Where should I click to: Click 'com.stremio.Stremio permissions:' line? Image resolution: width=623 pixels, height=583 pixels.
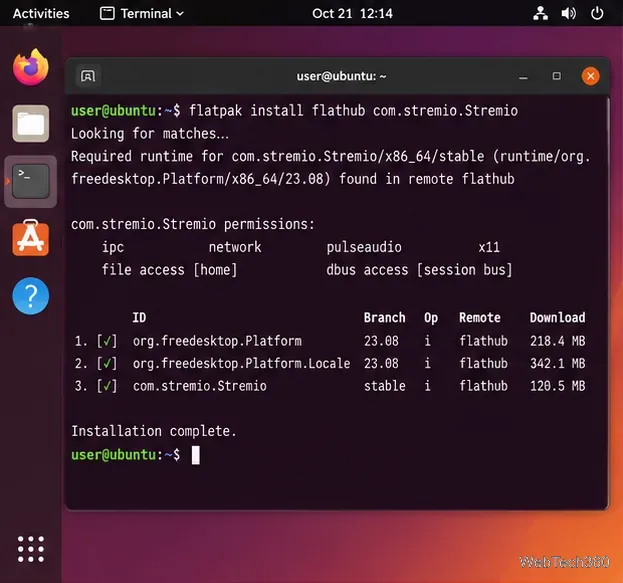(193, 224)
